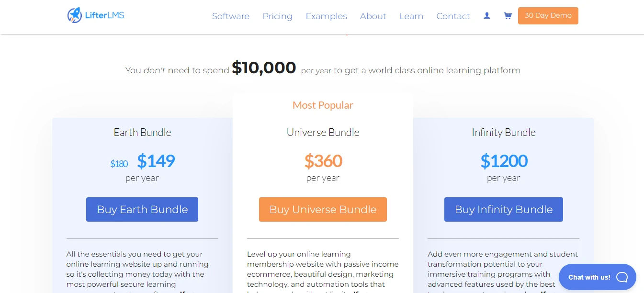Image resolution: width=644 pixels, height=293 pixels.
Task: Click the speech bubble icon on the chat widget
Action: (x=622, y=277)
